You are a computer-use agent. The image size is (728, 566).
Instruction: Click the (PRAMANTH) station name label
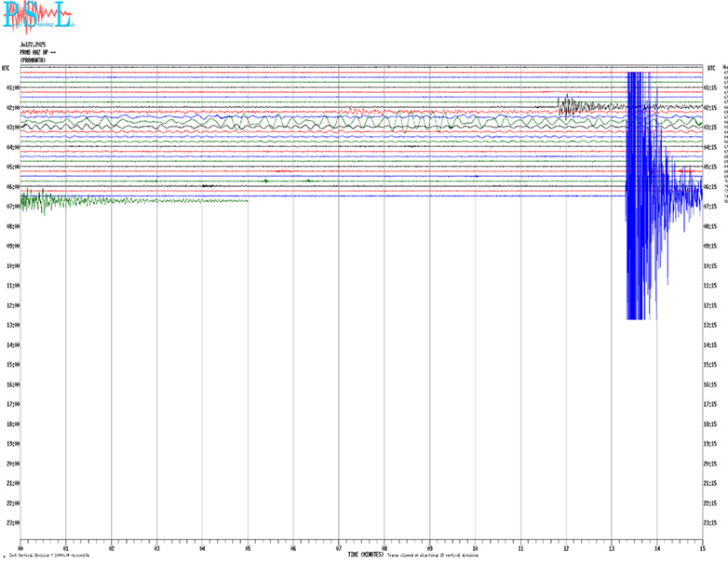point(34,60)
